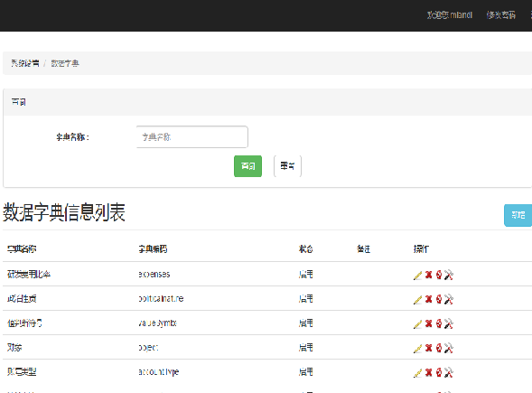Click the pencil edit icon in the accountType row
This screenshot has width=532, height=393.
[x=417, y=372]
